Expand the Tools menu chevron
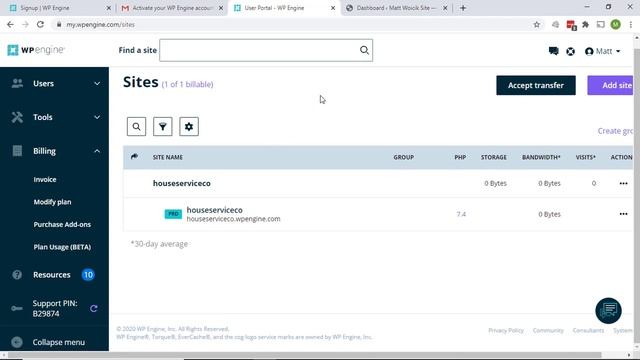 (x=97, y=117)
